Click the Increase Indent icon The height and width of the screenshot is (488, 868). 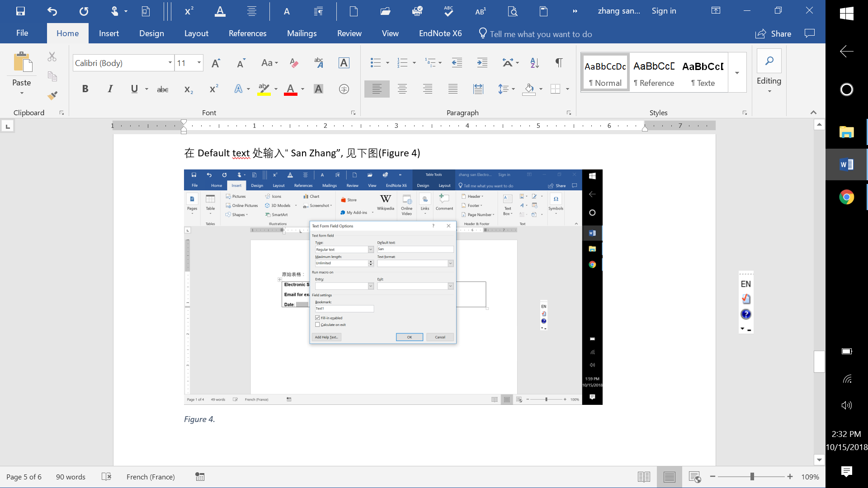[482, 63]
